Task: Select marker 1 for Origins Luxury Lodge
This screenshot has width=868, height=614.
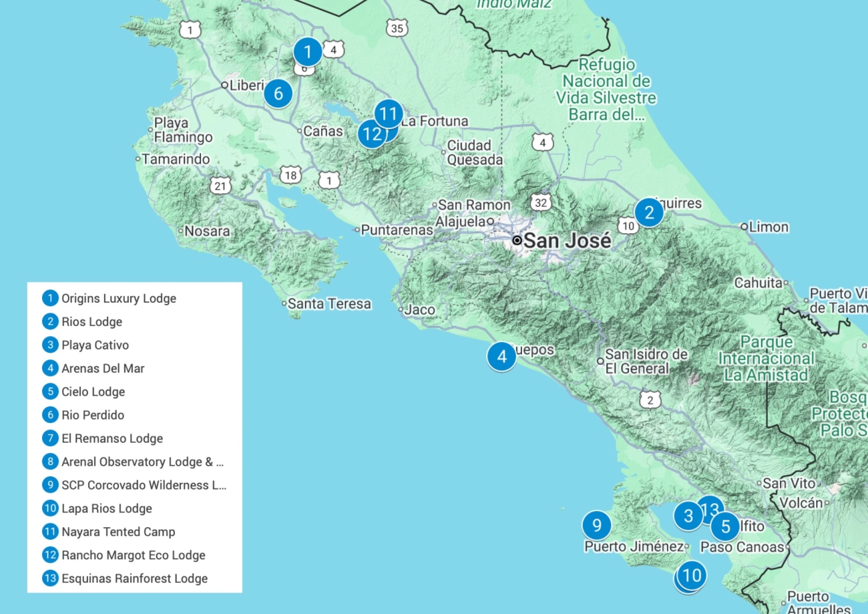Action: click(308, 51)
